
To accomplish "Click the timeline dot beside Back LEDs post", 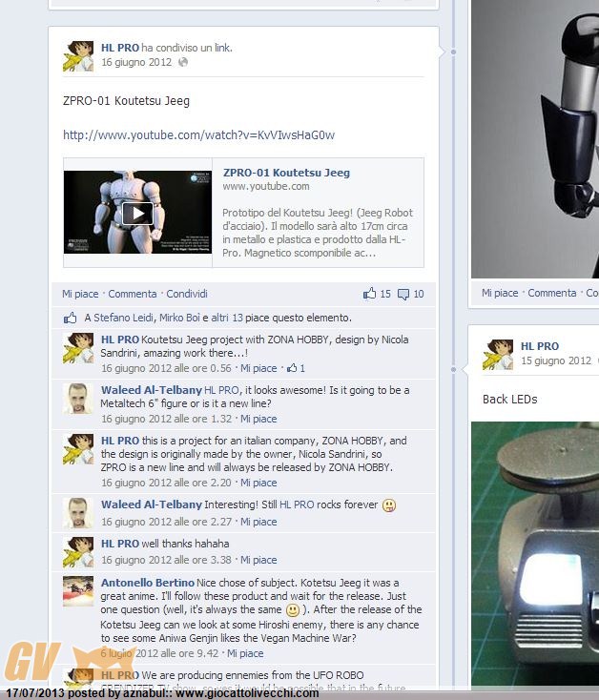I will pos(453,369).
